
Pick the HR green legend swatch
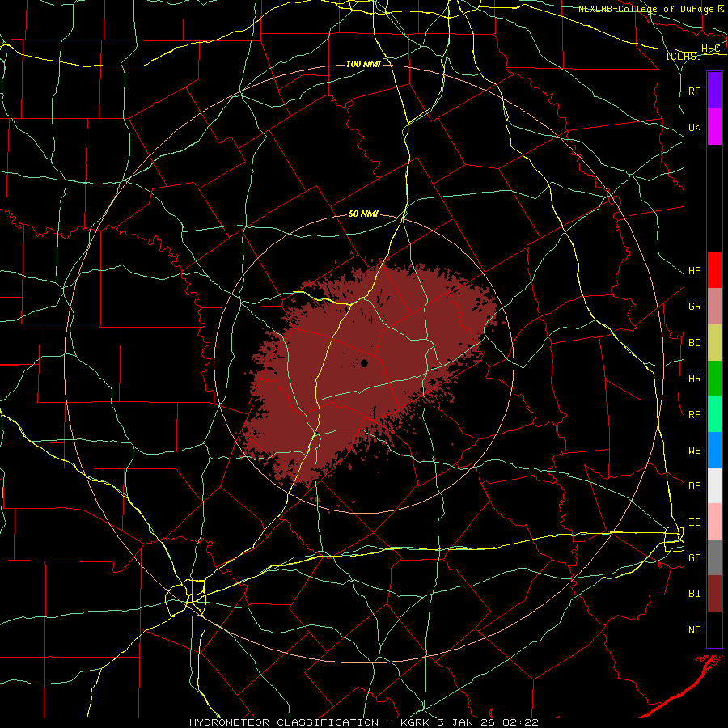coord(714,379)
